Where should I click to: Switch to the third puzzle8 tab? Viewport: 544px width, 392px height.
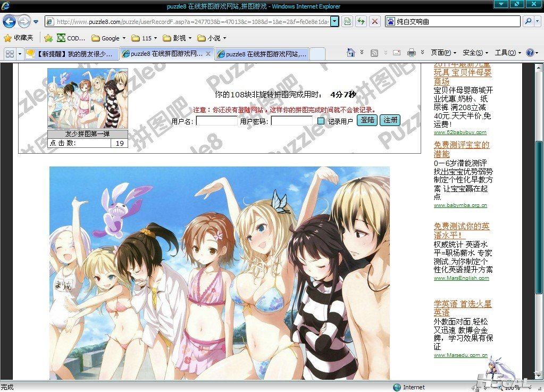(x=262, y=54)
